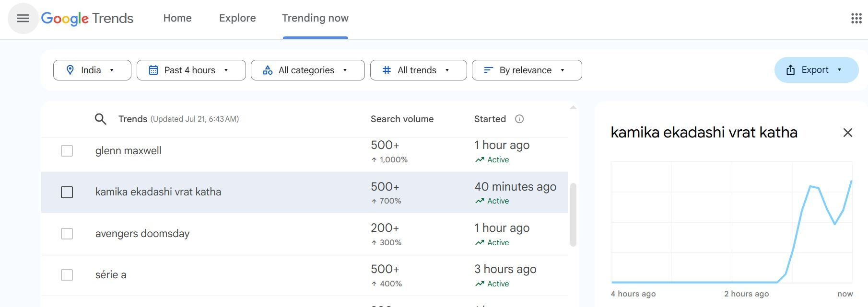Click the '200+' search volume value

pos(385,227)
